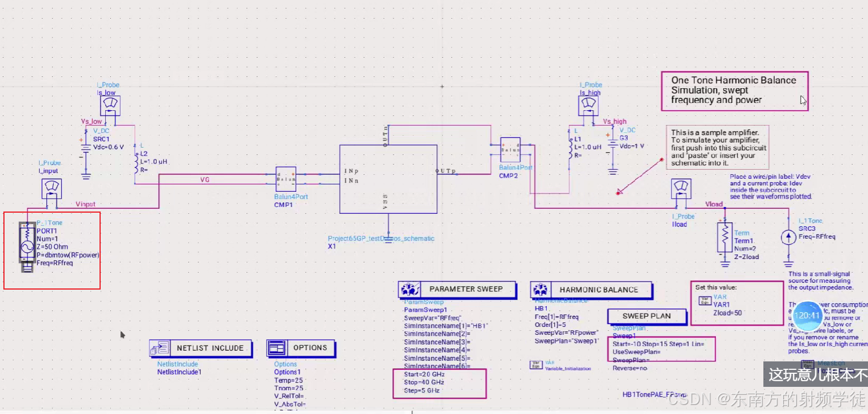Select the X1 amplifier subcircuit box
The image size is (868, 414).
(388, 179)
